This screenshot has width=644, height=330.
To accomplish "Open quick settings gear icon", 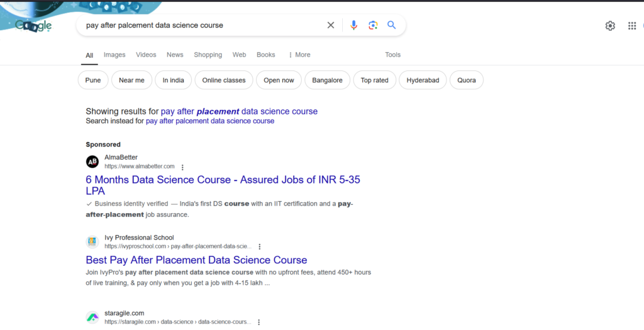I will tap(610, 25).
